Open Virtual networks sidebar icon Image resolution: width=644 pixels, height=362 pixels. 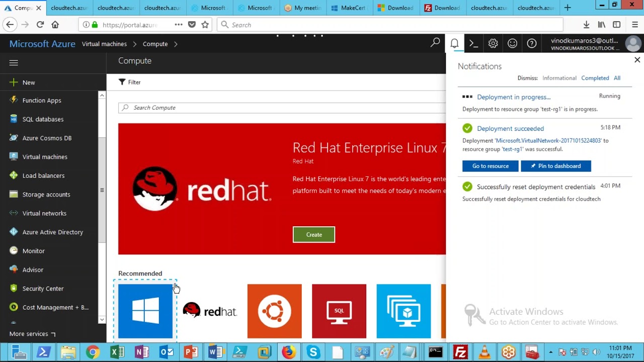coord(14,213)
